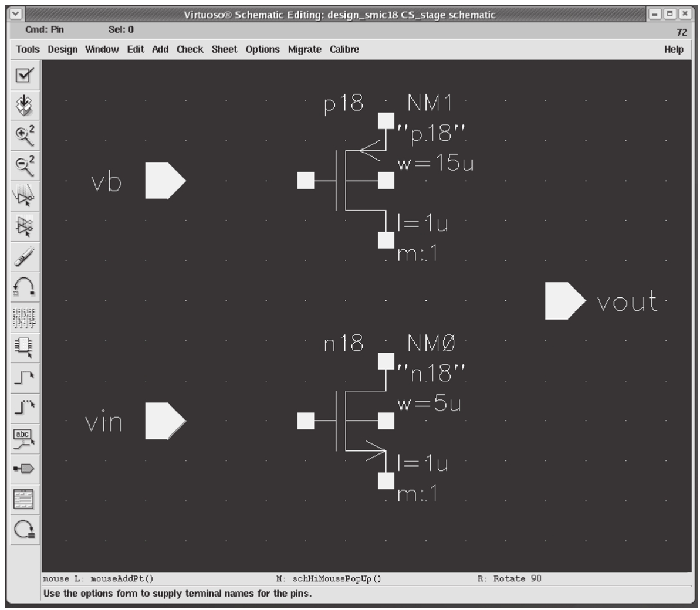Viewport: 700px width, 610px height.
Task: Open the Help menu
Action: 673,49
